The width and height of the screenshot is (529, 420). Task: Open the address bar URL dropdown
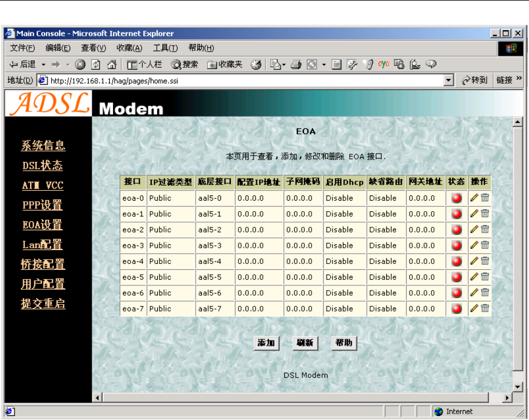click(x=448, y=81)
